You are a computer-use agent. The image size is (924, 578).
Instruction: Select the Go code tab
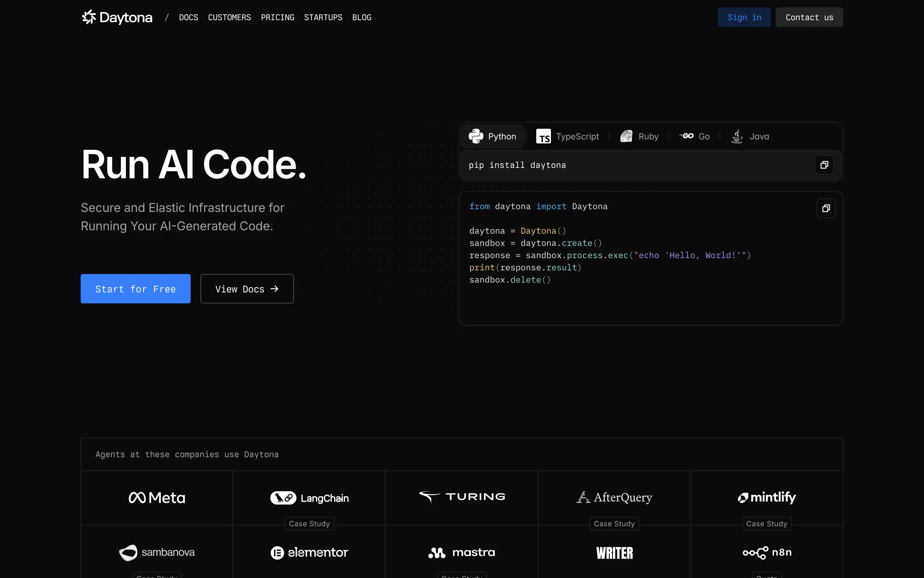[694, 136]
